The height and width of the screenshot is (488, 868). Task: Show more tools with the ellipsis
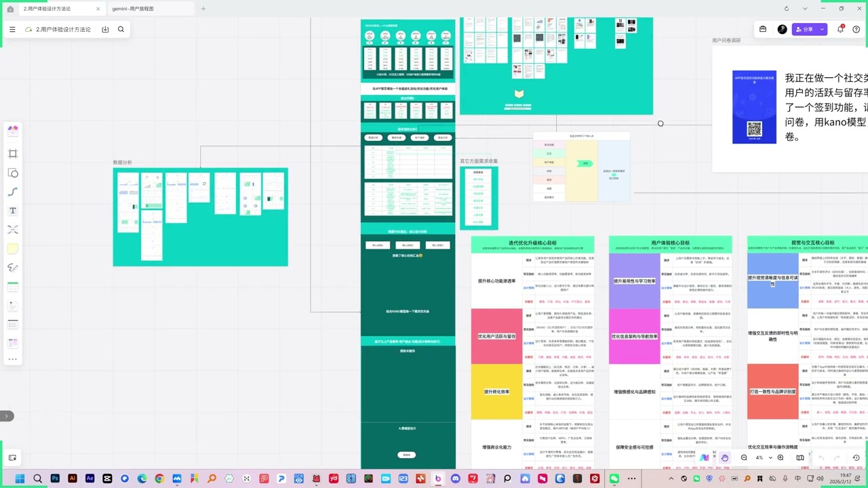(x=13, y=359)
